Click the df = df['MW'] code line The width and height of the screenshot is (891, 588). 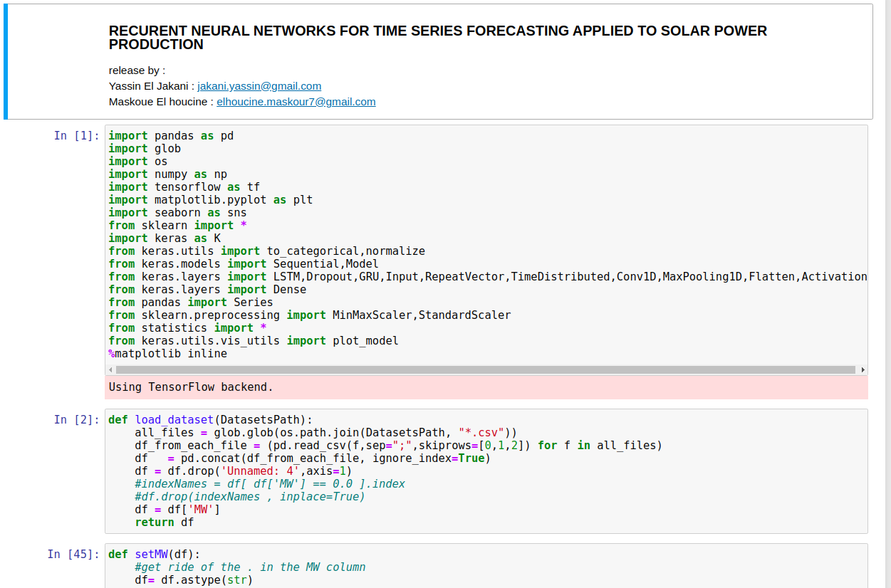[x=175, y=509]
